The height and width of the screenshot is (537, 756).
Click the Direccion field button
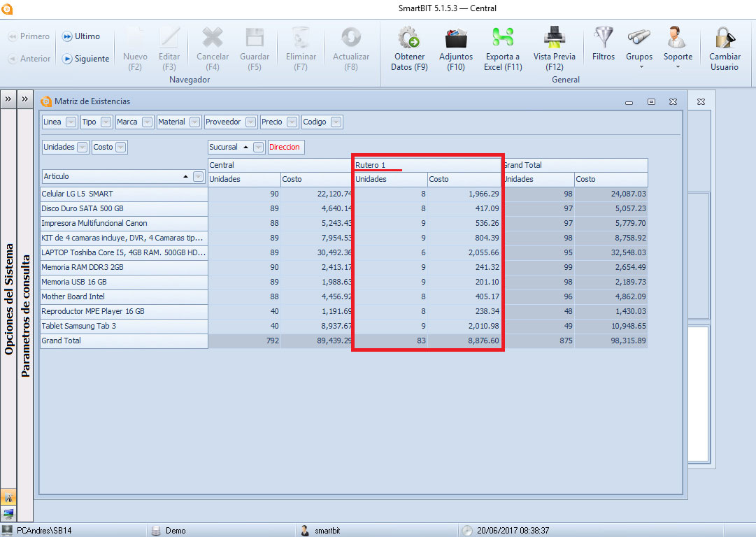[x=286, y=147]
